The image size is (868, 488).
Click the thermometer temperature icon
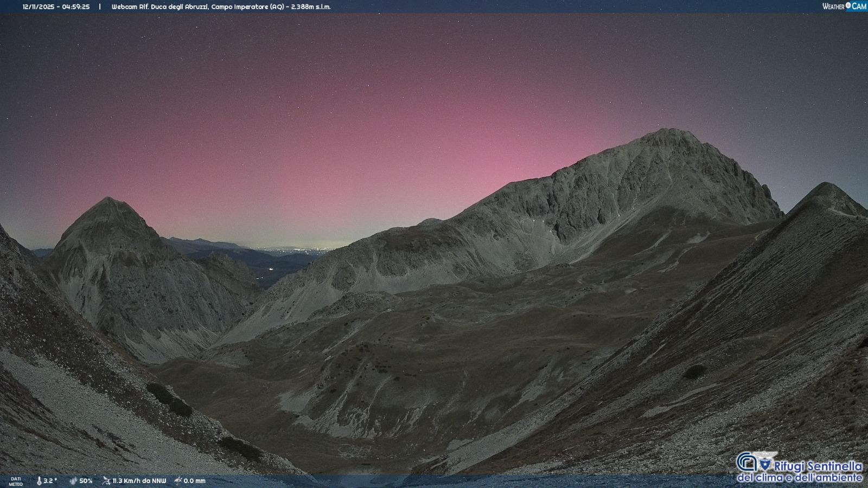point(39,480)
